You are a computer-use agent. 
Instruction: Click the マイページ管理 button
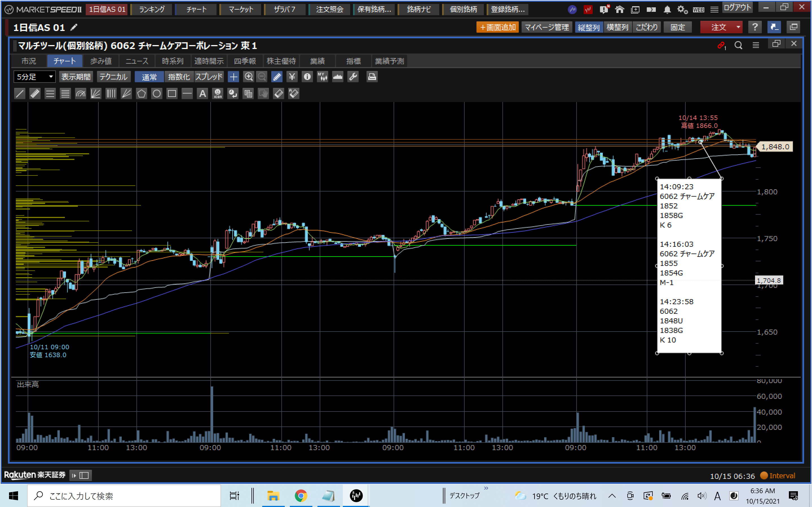547,27
